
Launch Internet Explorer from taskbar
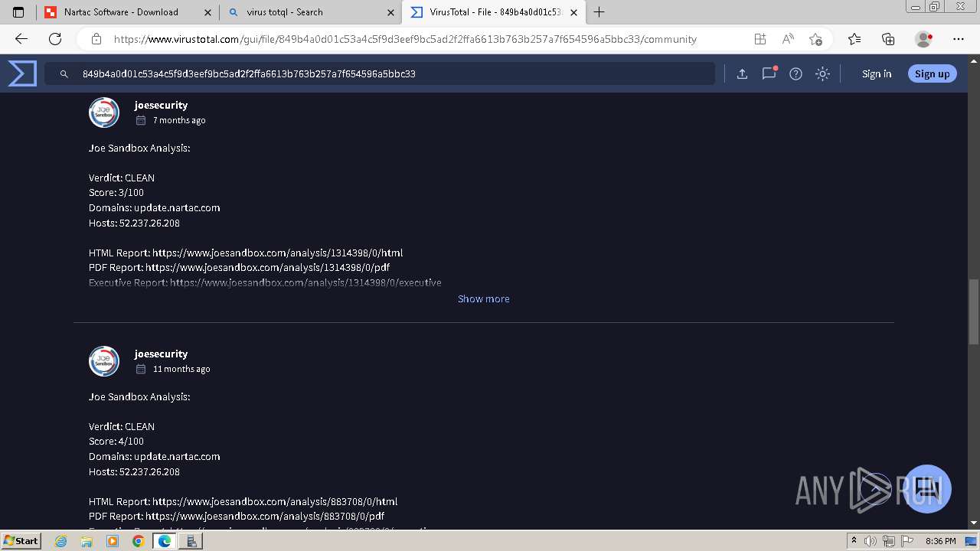point(61,541)
